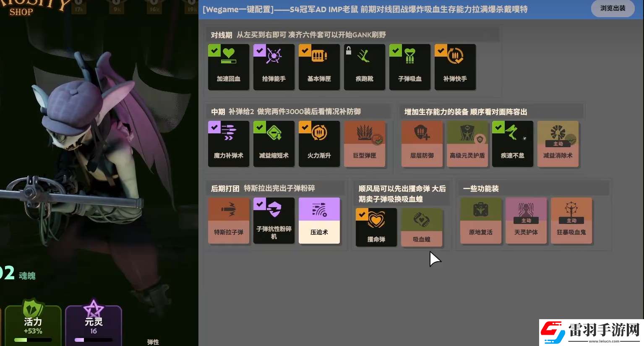The height and width of the screenshot is (346, 644).
Task: Toggle the 魔力补弹术 checkbox
Action: point(214,127)
